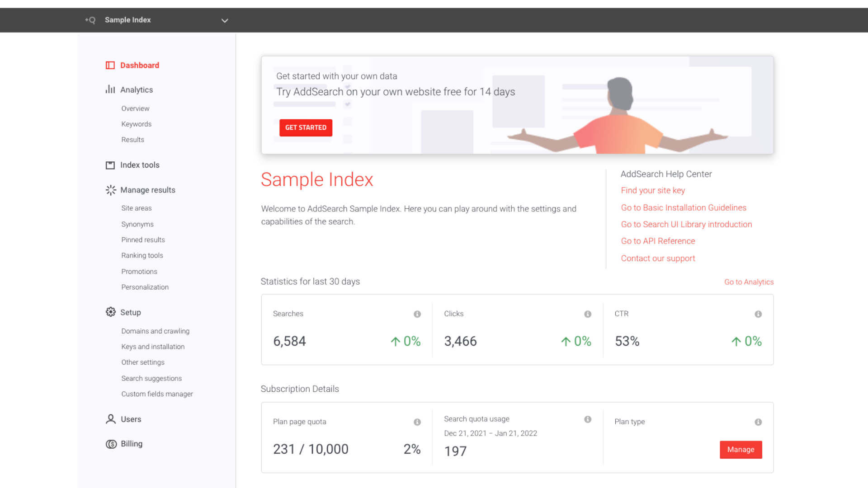Click the Dashboard panel icon in sidebar
Image resolution: width=868 pixels, height=488 pixels.
click(110, 66)
